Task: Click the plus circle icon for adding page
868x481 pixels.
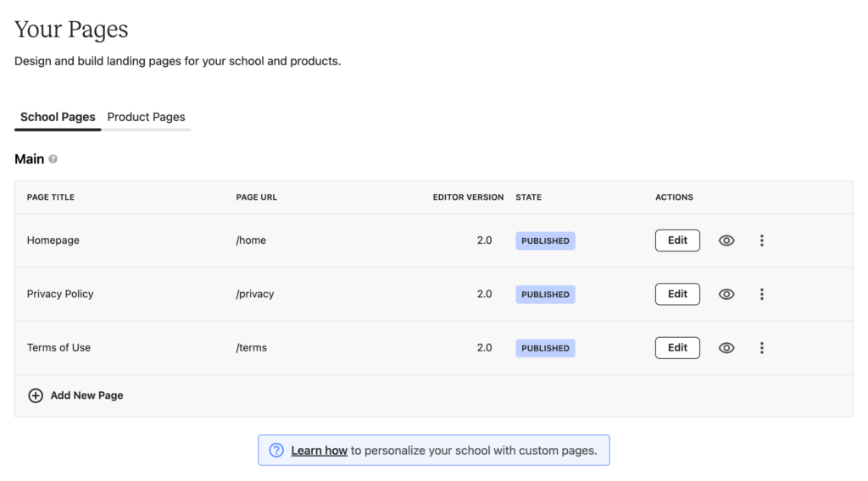Action: pyautogui.click(x=36, y=395)
